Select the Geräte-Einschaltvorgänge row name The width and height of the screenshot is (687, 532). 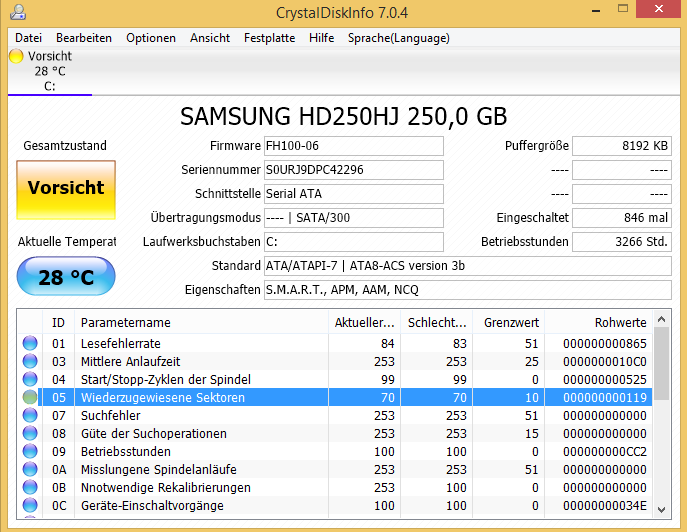pos(152,505)
